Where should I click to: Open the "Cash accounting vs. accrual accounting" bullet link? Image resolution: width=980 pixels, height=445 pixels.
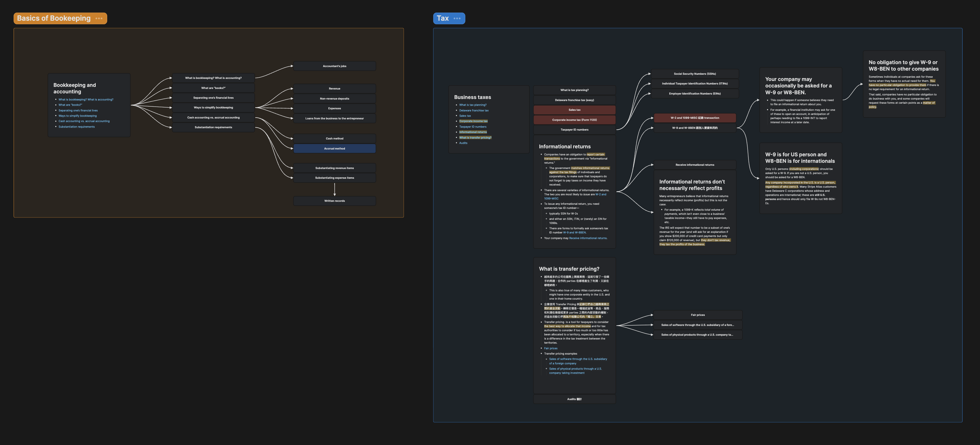(x=84, y=121)
